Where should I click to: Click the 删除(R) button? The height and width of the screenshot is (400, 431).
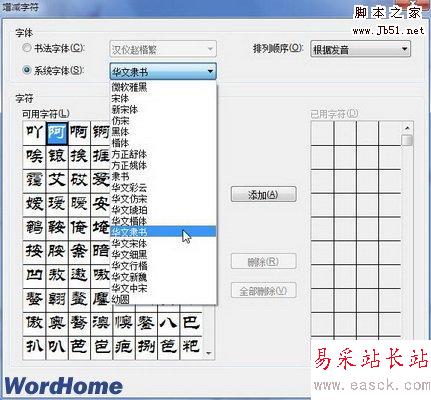point(263,262)
